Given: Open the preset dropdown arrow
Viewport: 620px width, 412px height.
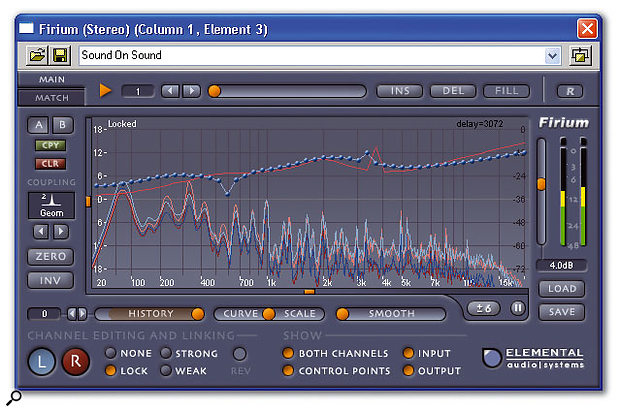Looking at the screenshot, I should click(x=552, y=56).
